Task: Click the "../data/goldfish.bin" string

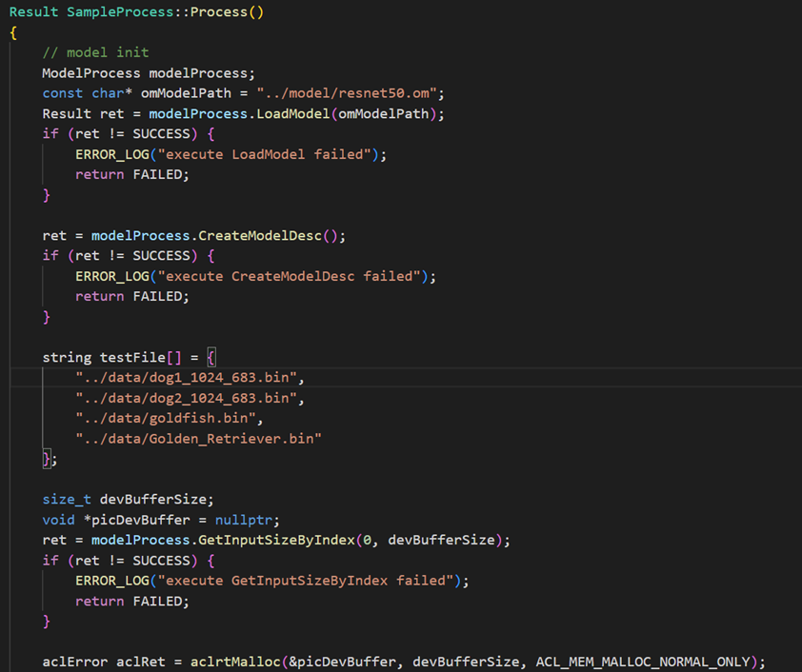Action: pos(166,418)
